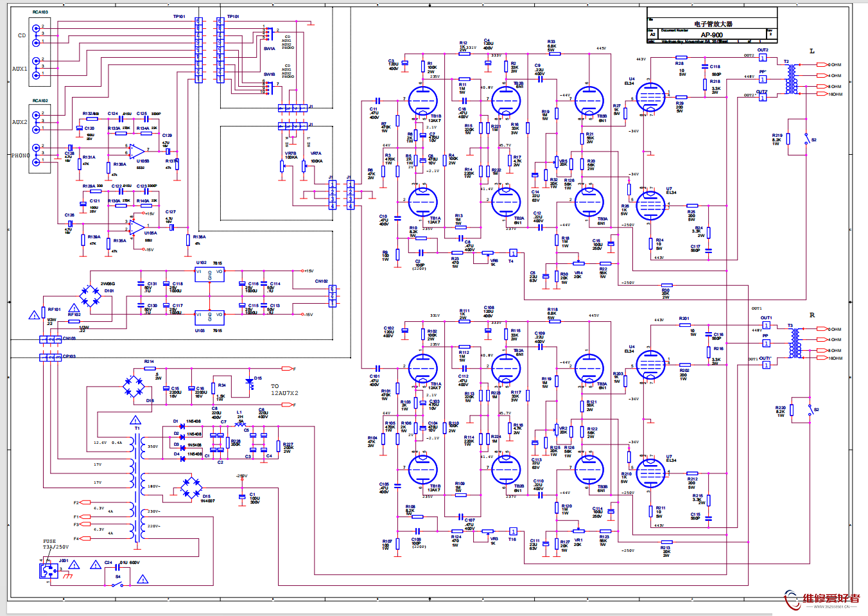Click the R118 6.8K 5W resistor label
This screenshot has width=868, height=616.
click(x=552, y=313)
